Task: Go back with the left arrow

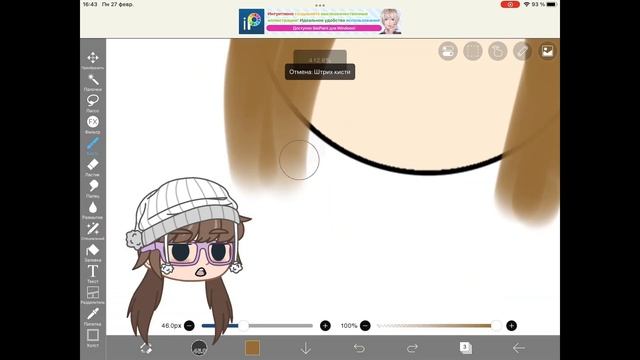Action: pos(519,348)
